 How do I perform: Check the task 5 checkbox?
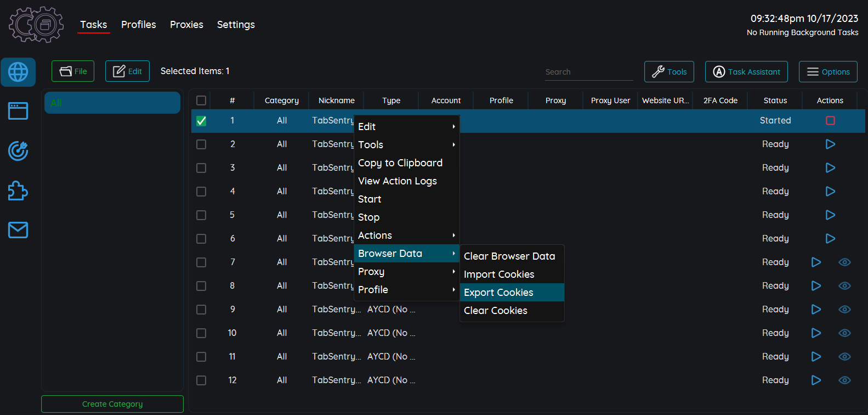(x=201, y=215)
